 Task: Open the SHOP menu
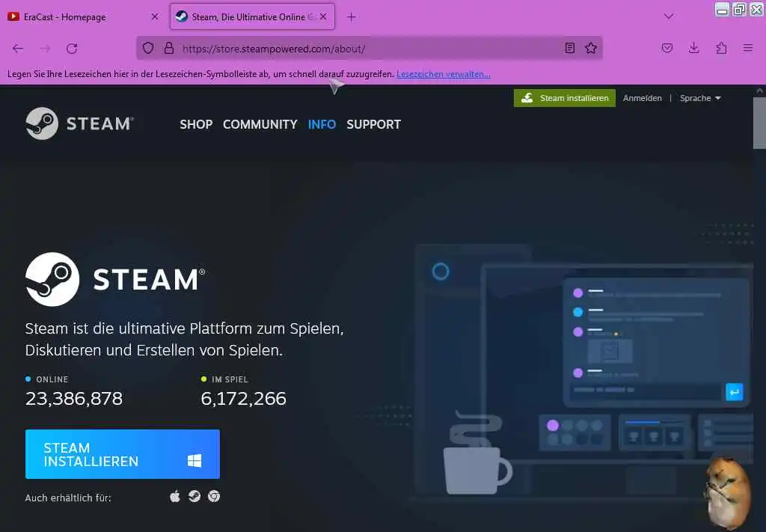click(196, 124)
